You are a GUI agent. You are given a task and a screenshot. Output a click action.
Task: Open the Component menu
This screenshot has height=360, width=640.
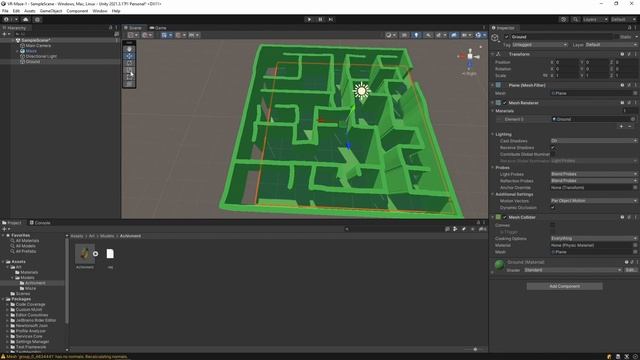(x=77, y=11)
